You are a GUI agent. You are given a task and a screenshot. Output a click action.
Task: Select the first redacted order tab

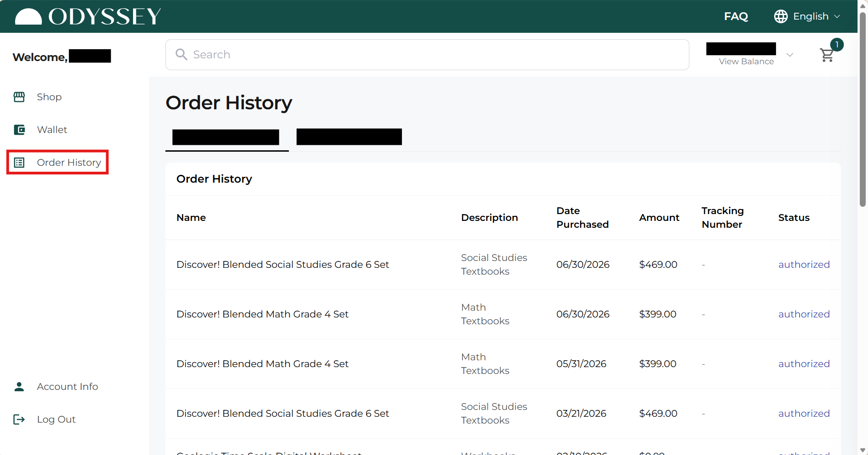click(226, 137)
